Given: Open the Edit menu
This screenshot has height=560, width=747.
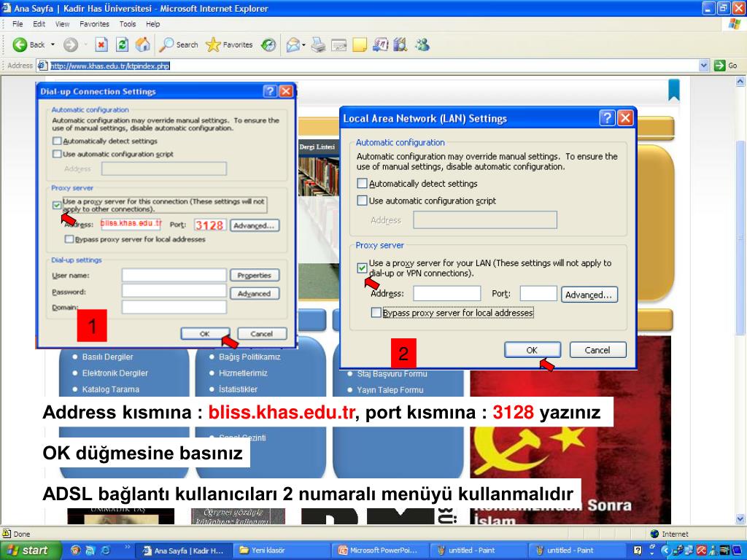Looking at the screenshot, I should click(39, 24).
